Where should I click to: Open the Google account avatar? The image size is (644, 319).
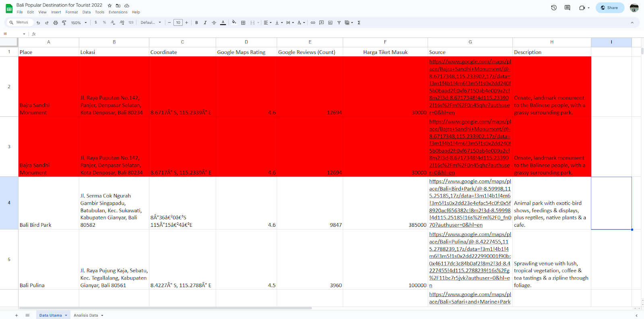point(634,8)
